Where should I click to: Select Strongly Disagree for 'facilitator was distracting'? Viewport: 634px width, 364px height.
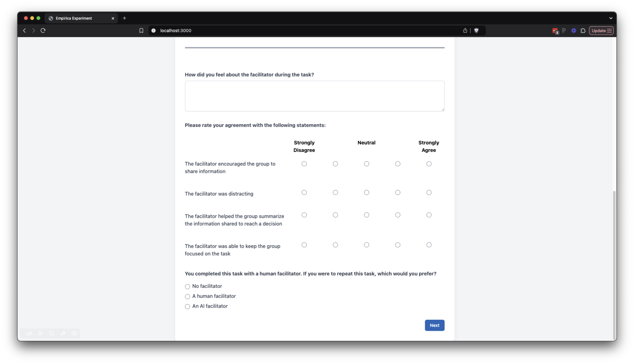[x=304, y=192]
